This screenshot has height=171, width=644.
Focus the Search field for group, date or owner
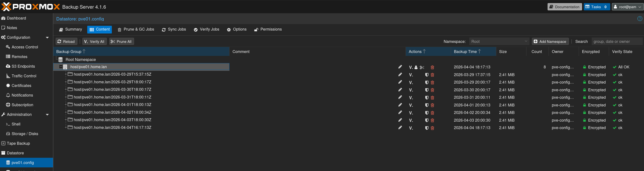tap(617, 41)
